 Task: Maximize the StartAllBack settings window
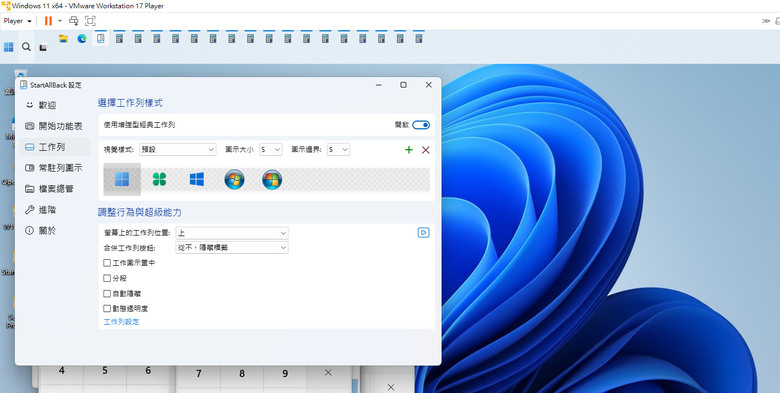[x=403, y=85]
